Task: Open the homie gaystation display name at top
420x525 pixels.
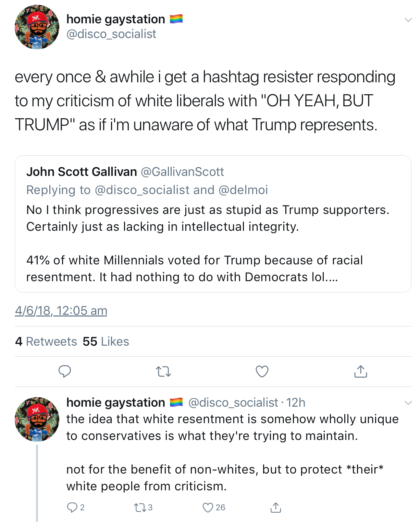Action: tap(116, 19)
